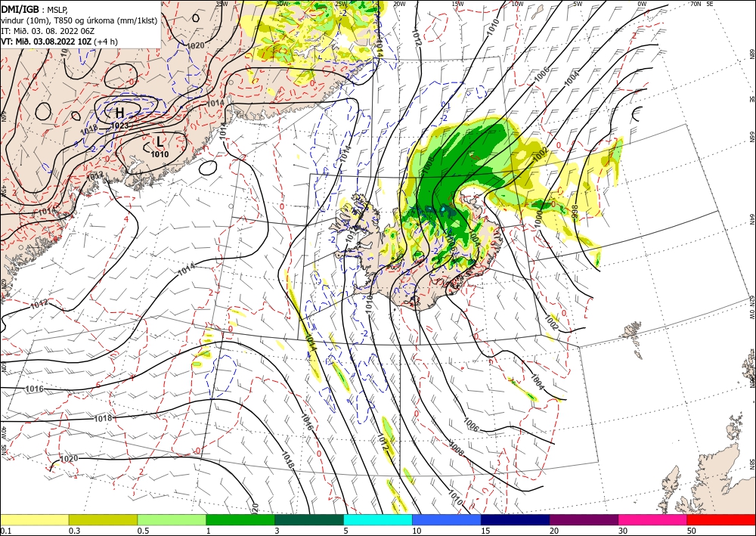This screenshot has width=756, height=536.
Task: Choose the purple 20–30 legend swatch
Action: tap(584, 519)
